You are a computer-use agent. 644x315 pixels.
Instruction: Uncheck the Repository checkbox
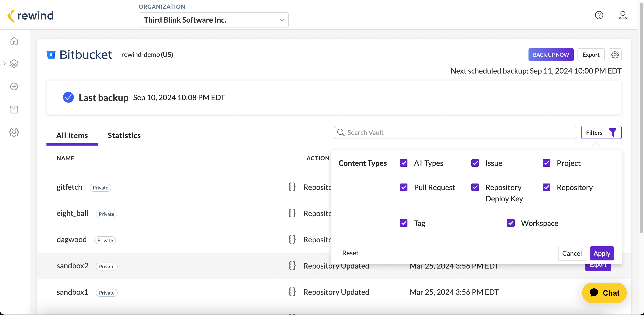pyautogui.click(x=546, y=187)
